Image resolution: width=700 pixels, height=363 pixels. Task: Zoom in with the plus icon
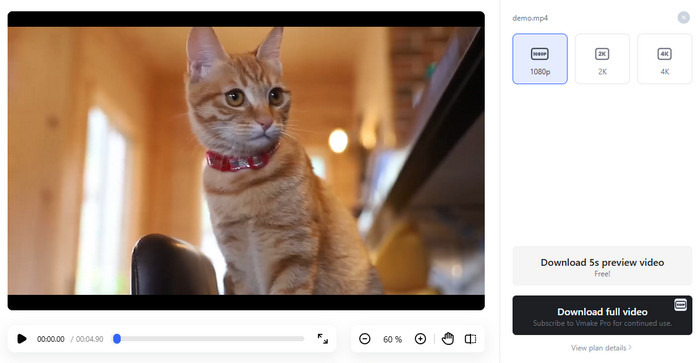420,339
